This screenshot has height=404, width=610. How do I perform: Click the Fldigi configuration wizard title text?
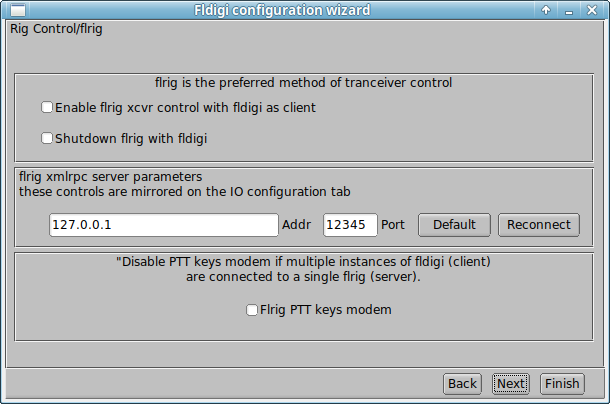tap(282, 10)
